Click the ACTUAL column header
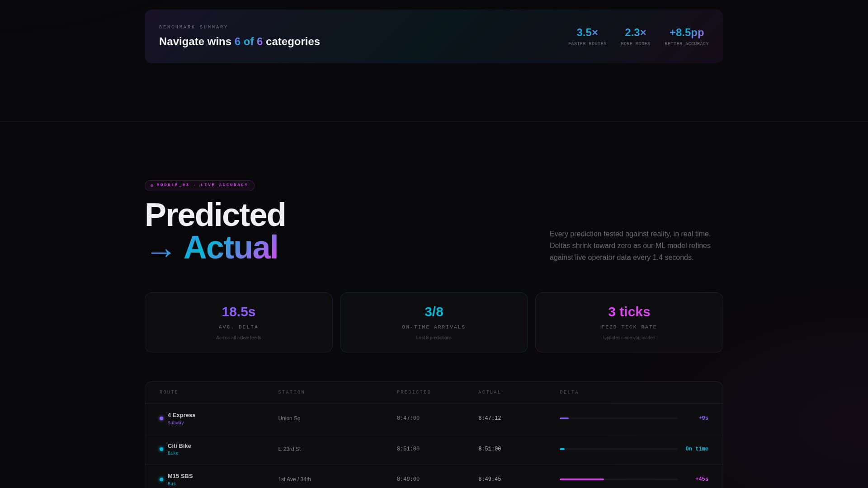The image size is (868, 488). [x=490, y=392]
